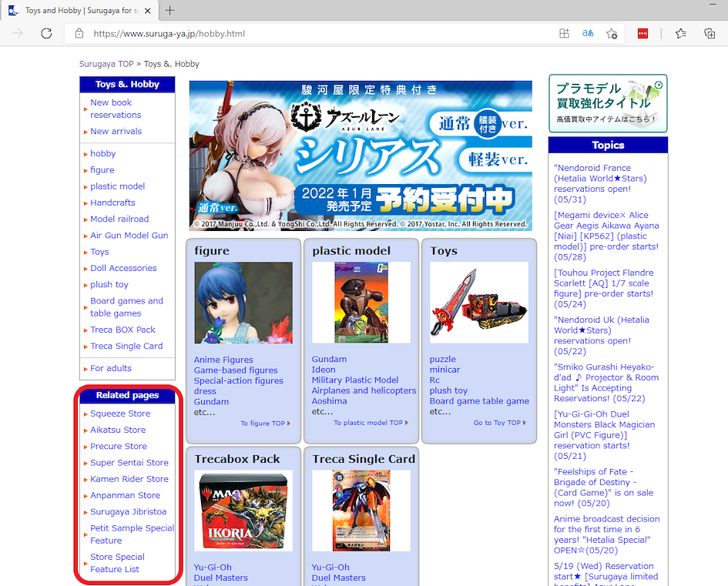Open the red extension icon
This screenshot has height=586, width=728.
point(642,33)
